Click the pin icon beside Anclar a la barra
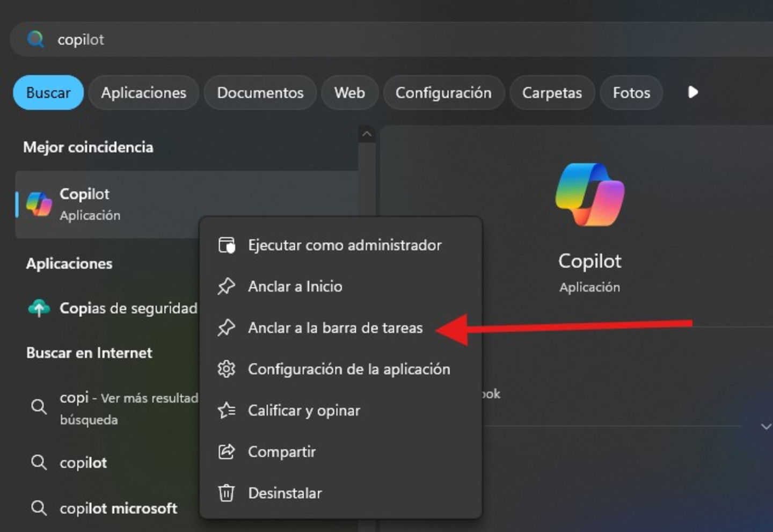This screenshot has height=532, width=773. click(x=226, y=327)
